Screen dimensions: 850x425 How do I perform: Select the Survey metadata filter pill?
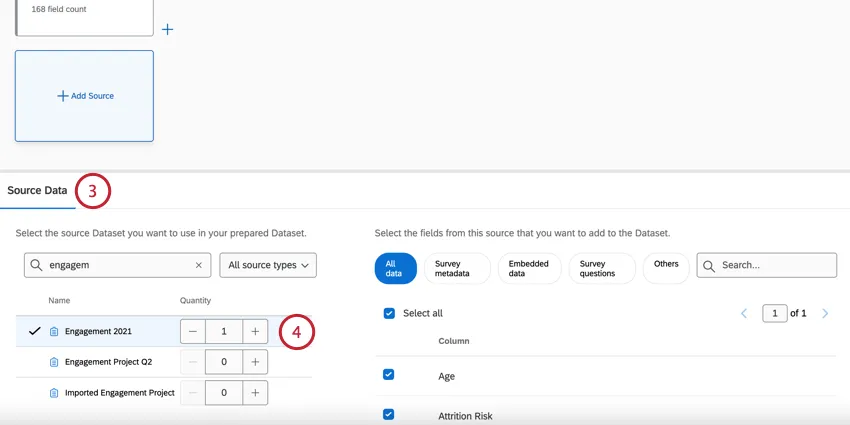tap(457, 268)
